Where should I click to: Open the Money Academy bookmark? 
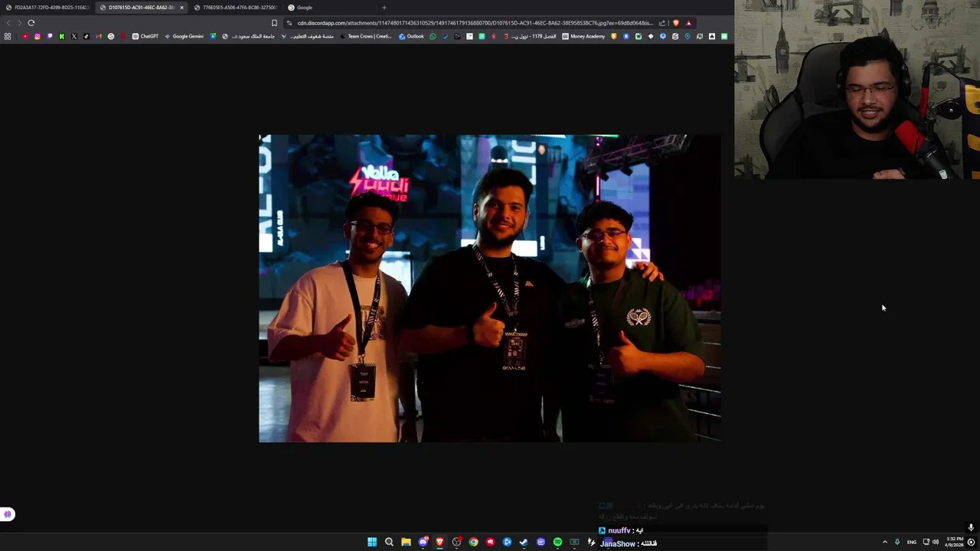pos(583,36)
